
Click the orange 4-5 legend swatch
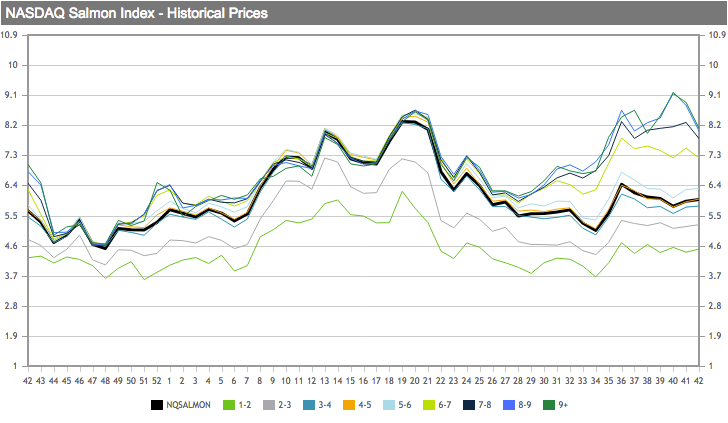(349, 405)
